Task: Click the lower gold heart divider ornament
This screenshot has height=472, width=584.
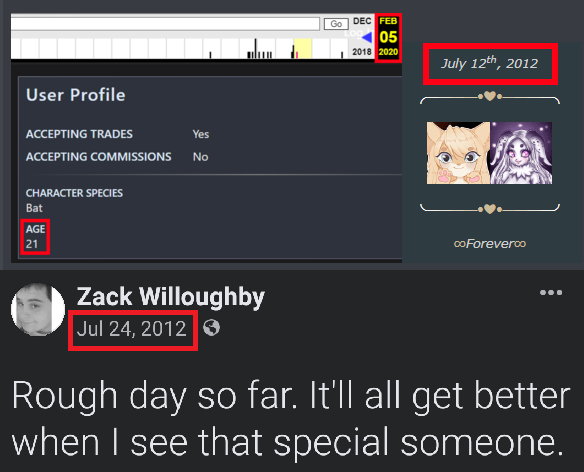Action: pos(490,208)
